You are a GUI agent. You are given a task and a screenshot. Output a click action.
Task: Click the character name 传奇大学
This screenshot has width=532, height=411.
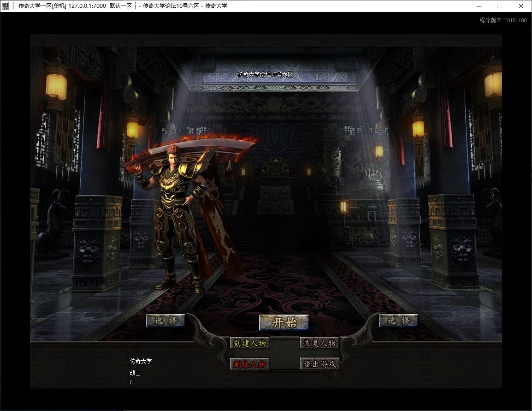[141, 361]
